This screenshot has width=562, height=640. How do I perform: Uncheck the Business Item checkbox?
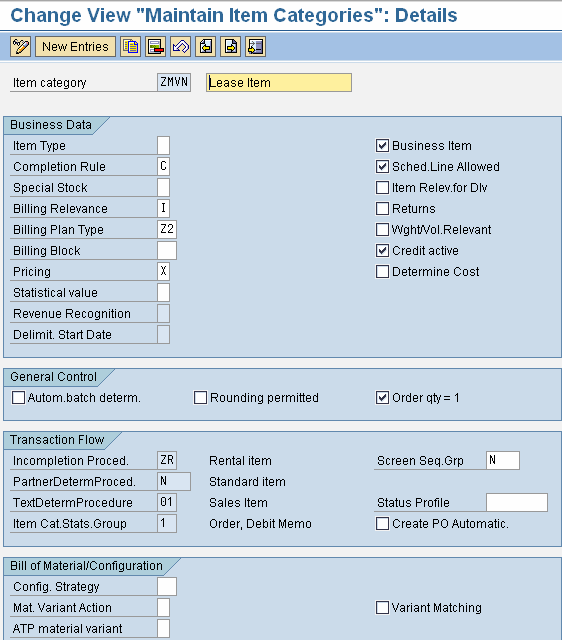[x=382, y=145]
